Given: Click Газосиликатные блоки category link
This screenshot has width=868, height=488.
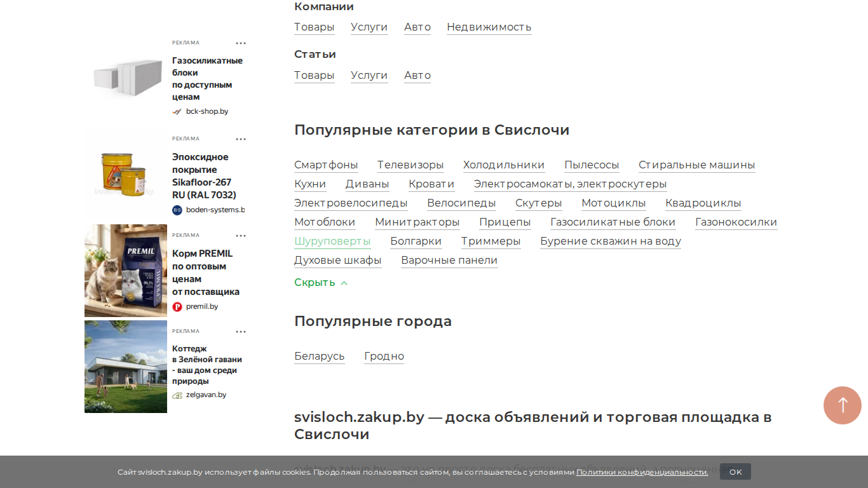Looking at the screenshot, I should (x=613, y=222).
